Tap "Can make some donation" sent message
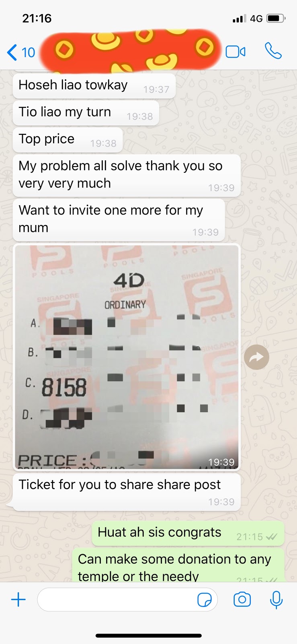The width and height of the screenshot is (297, 644). (178, 566)
